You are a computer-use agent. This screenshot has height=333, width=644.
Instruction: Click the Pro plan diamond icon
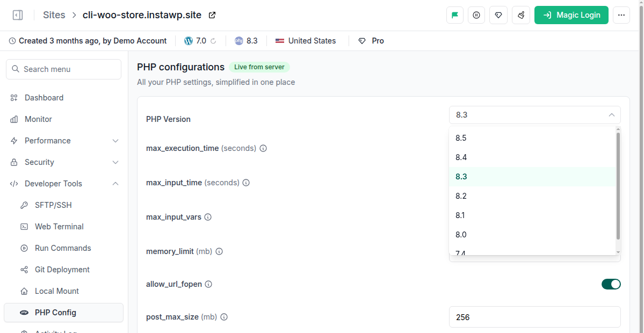(x=362, y=41)
